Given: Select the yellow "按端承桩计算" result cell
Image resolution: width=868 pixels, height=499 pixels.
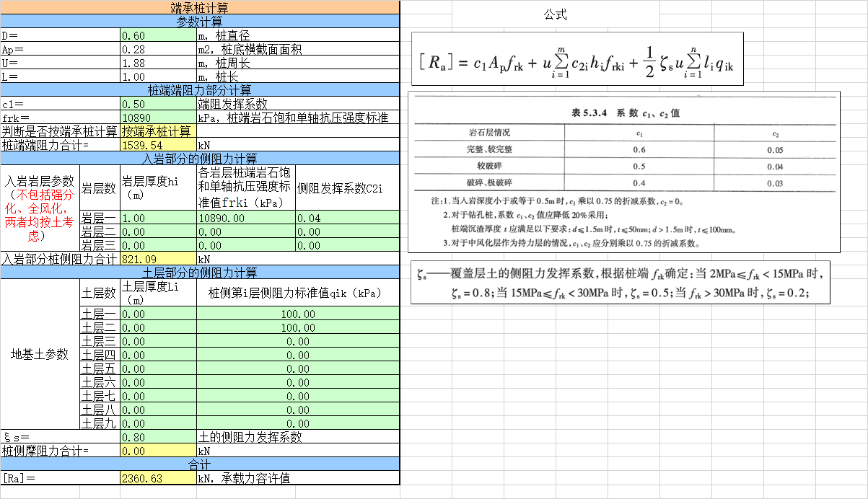Looking at the screenshot, I should point(159,131).
